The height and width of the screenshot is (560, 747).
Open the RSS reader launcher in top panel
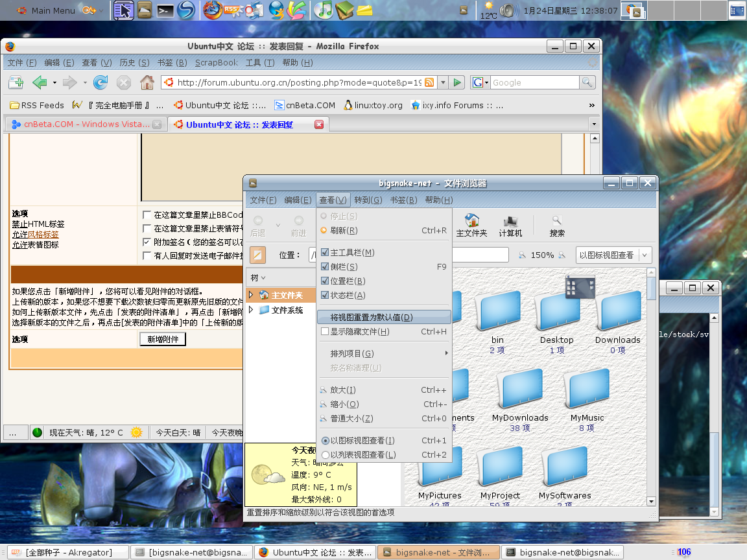tap(233, 10)
